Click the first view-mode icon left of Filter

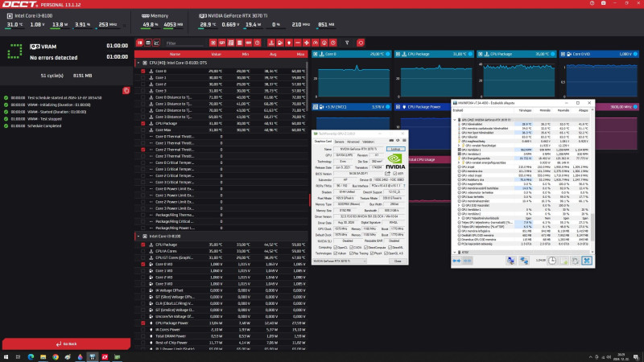[139, 43]
